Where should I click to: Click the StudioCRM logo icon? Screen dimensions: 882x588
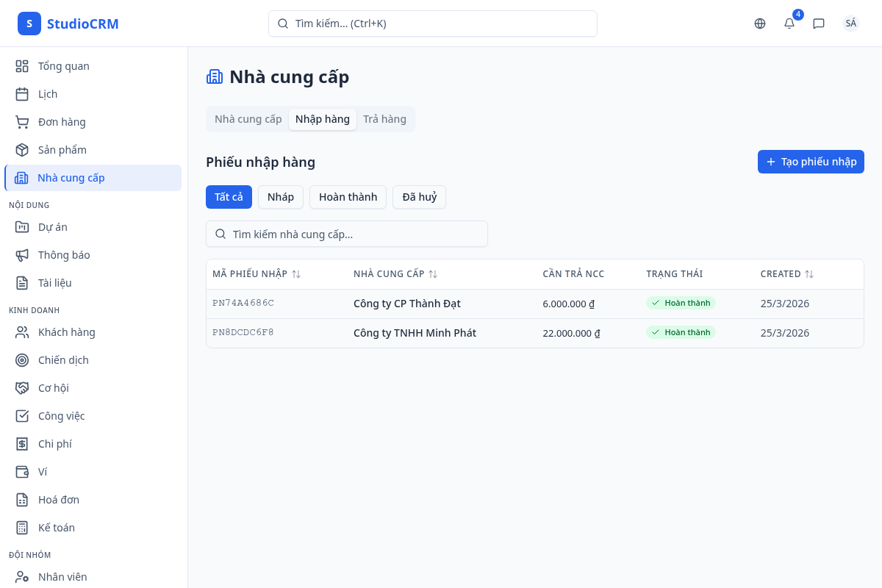coord(29,24)
